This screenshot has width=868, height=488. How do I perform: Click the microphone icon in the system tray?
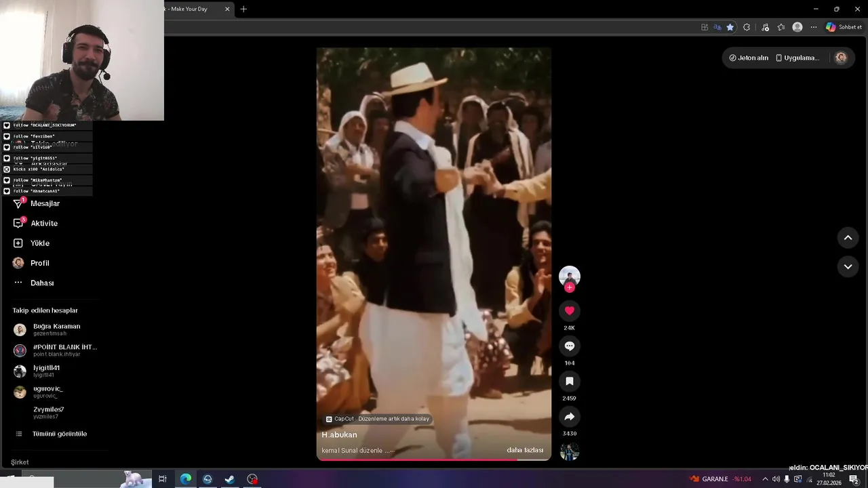click(x=787, y=479)
